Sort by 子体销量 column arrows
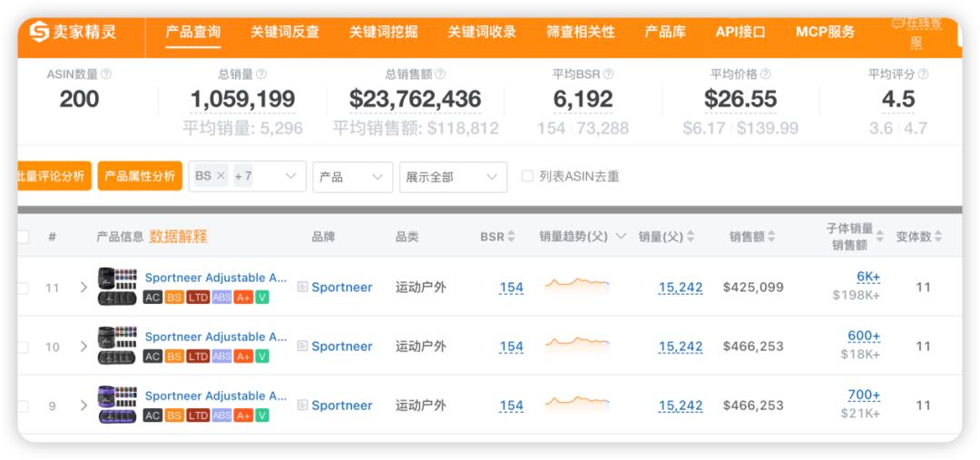980x460 pixels. (880, 237)
